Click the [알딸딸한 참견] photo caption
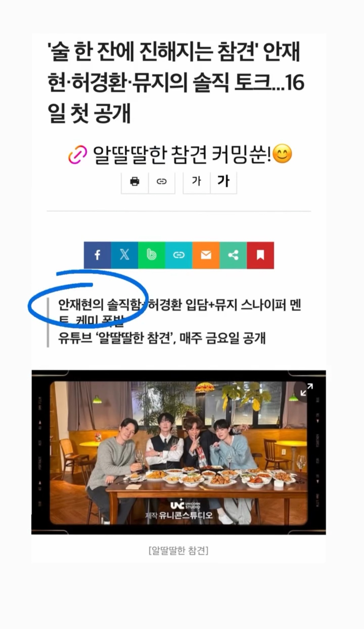 [178, 551]
